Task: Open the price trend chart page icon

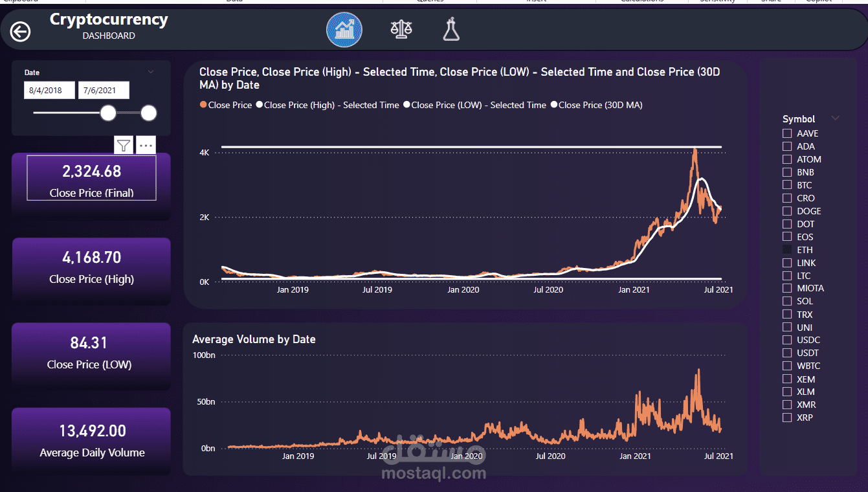Action: point(344,30)
